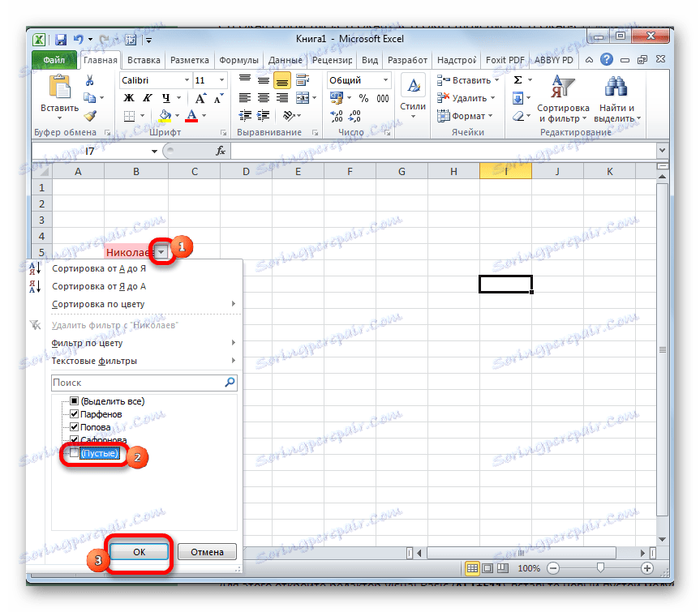Increase decimal places icon
Screen dimensions: 700x612
[x=336, y=116]
